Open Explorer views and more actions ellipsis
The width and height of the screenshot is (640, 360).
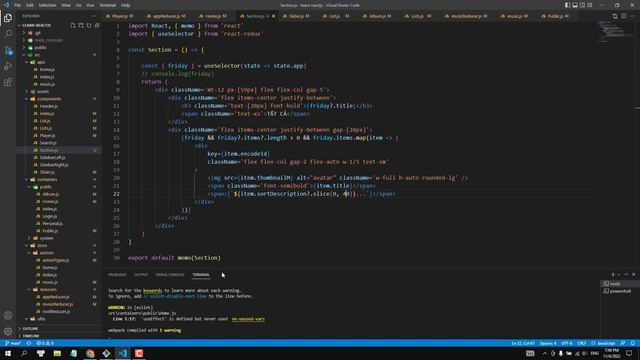tap(94, 16)
